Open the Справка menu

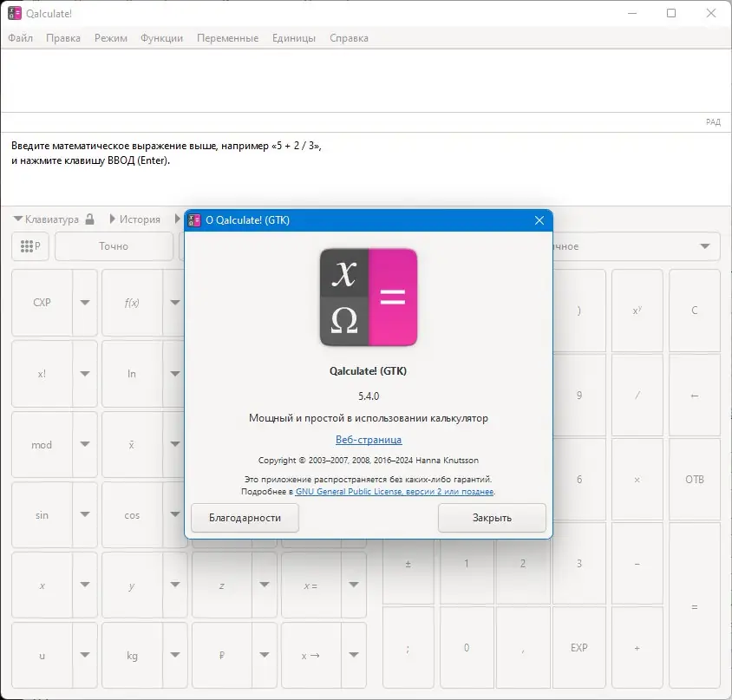tap(349, 38)
